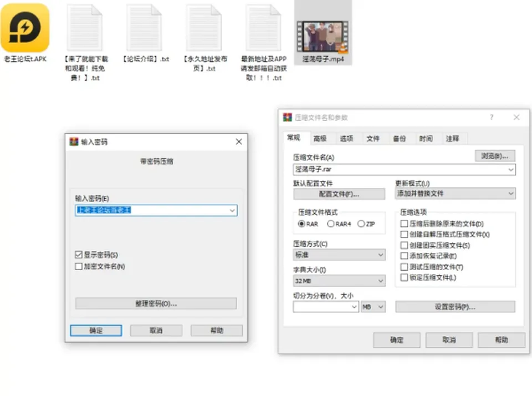Toggle the 显示密码 checkbox
Viewport: 532px width, 396px height.
79,255
